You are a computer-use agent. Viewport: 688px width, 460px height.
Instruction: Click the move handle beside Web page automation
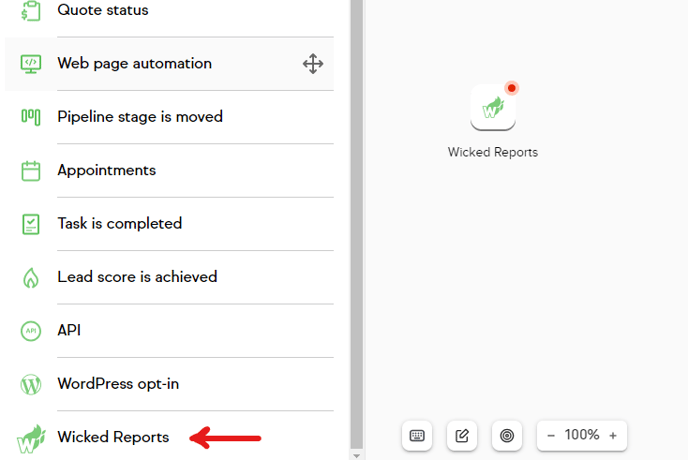[313, 64]
